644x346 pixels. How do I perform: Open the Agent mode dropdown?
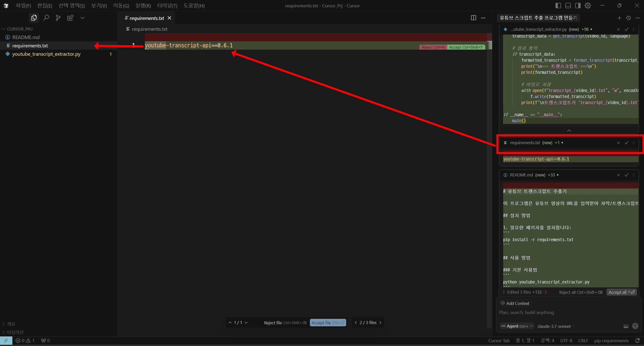pos(517,326)
